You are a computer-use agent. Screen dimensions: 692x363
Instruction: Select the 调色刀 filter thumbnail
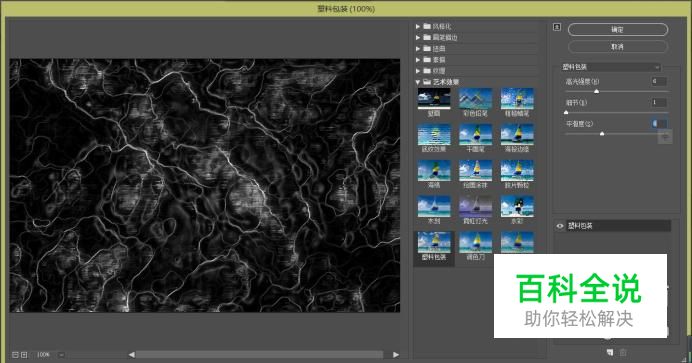(x=475, y=246)
